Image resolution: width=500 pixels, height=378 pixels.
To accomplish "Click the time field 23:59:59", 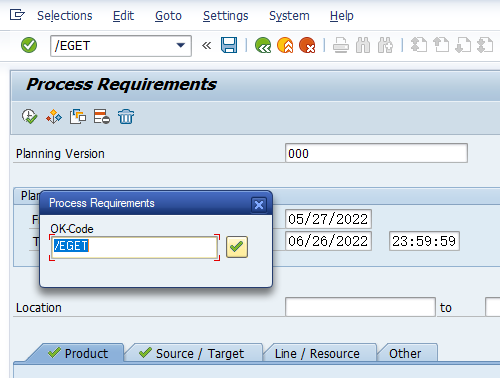I will (x=424, y=241).
